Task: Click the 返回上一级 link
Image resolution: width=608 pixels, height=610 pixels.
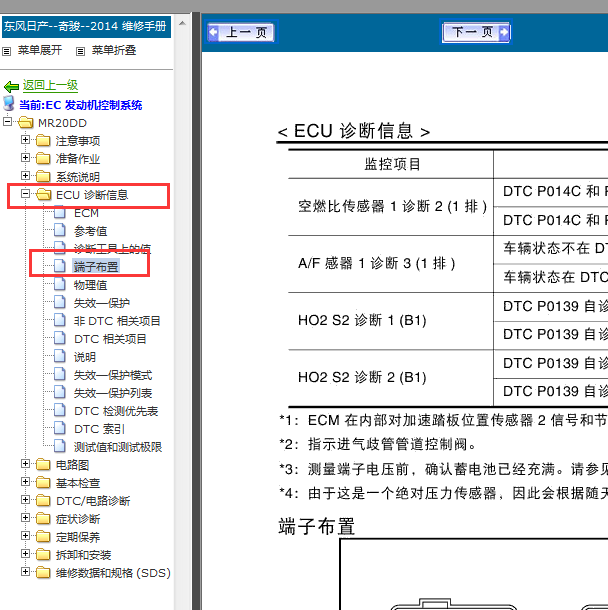Action: tap(50, 85)
